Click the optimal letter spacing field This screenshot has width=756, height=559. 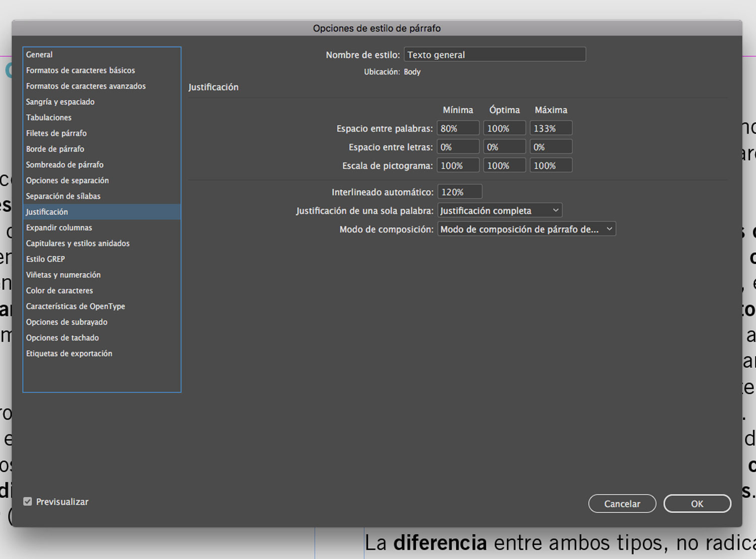pos(504,147)
